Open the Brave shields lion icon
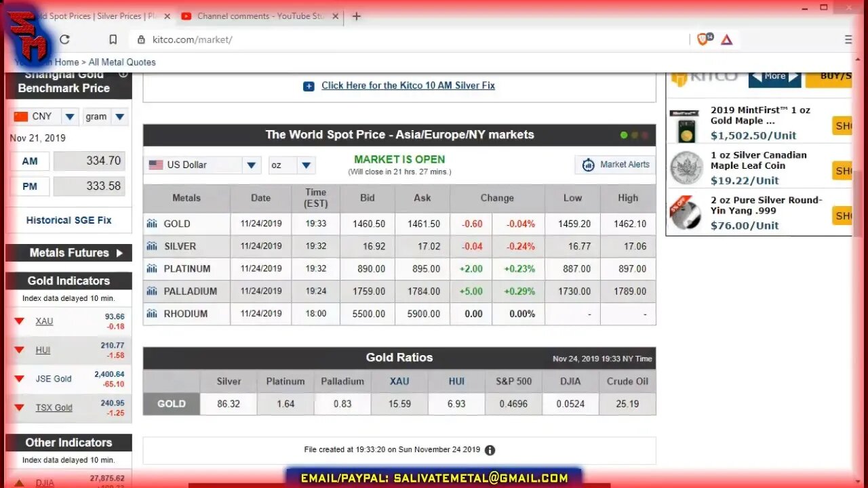The width and height of the screenshot is (868, 488). click(x=703, y=39)
